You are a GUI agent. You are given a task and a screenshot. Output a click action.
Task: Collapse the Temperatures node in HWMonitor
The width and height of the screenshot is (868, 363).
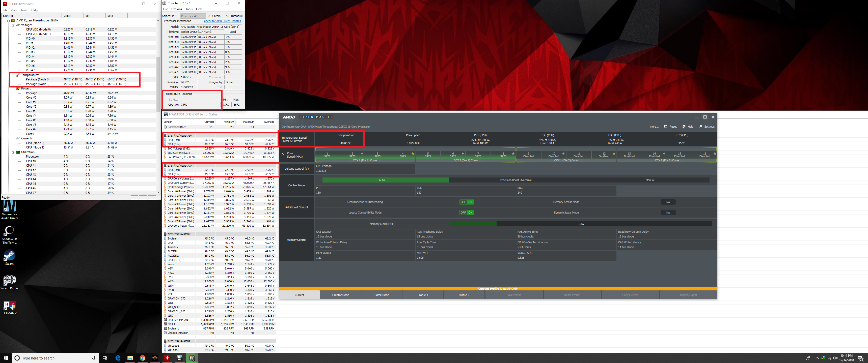click(x=13, y=75)
